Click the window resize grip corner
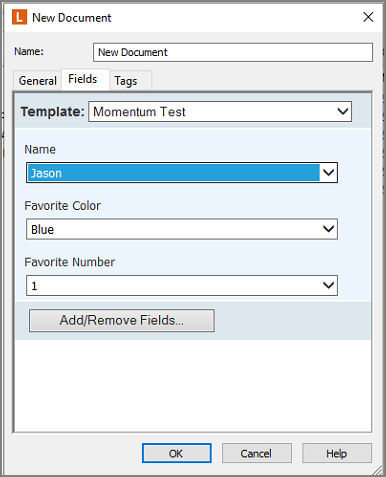This screenshot has width=386, height=477. [x=378, y=470]
